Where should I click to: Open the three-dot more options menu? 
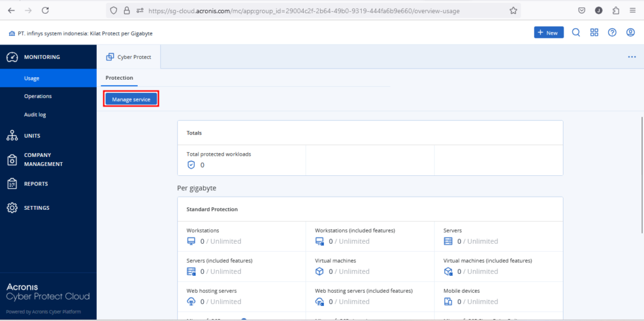[x=631, y=57]
